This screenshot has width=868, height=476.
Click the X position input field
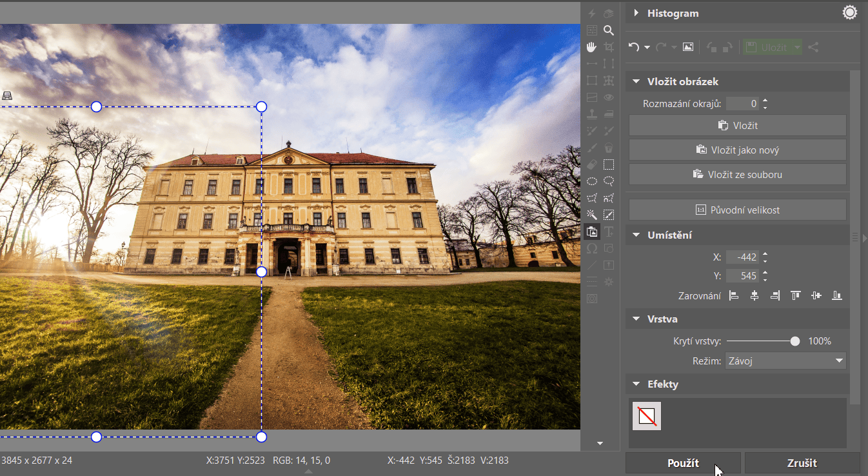tap(742, 257)
